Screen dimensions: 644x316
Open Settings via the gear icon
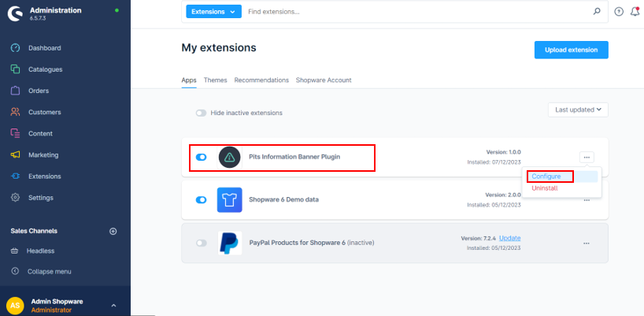point(15,197)
